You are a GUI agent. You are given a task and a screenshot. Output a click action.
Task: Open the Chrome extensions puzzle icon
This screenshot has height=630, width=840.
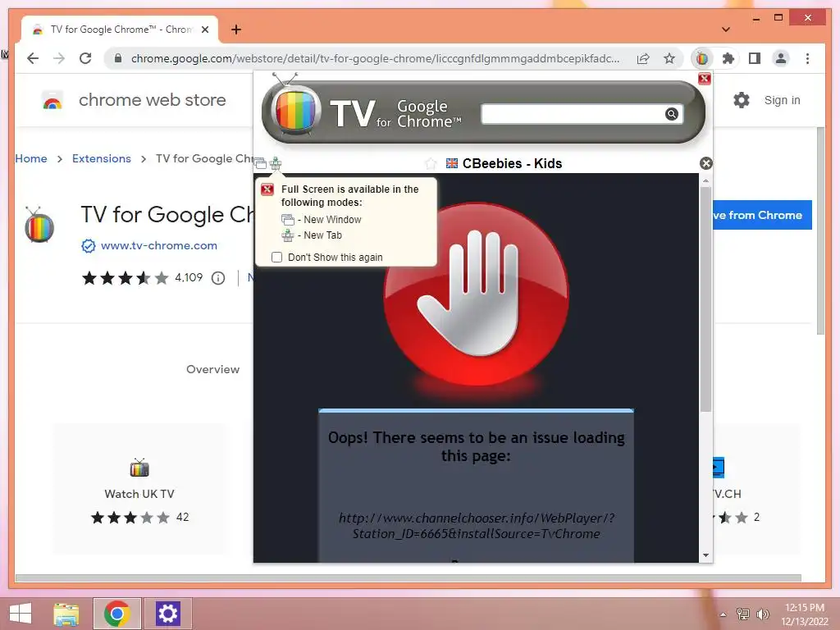point(728,58)
